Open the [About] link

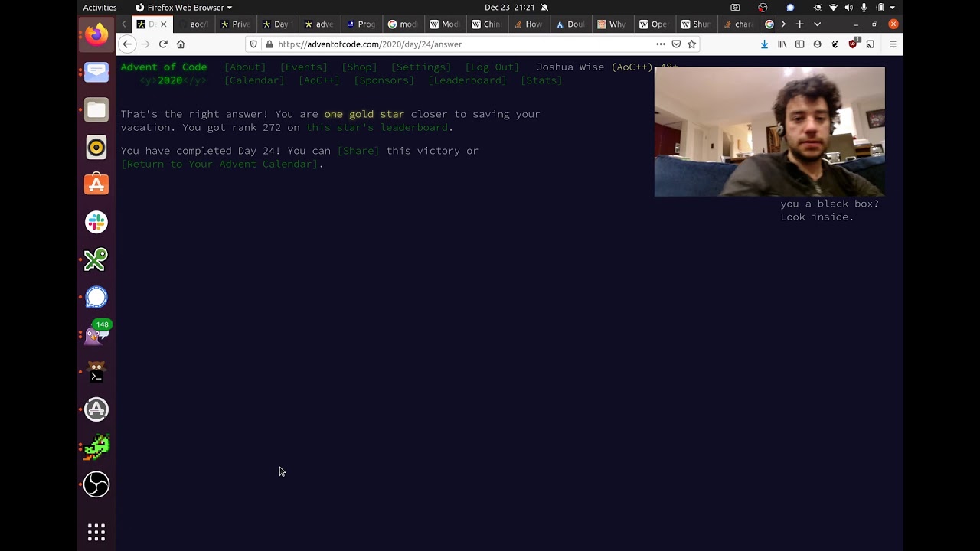pyautogui.click(x=245, y=67)
